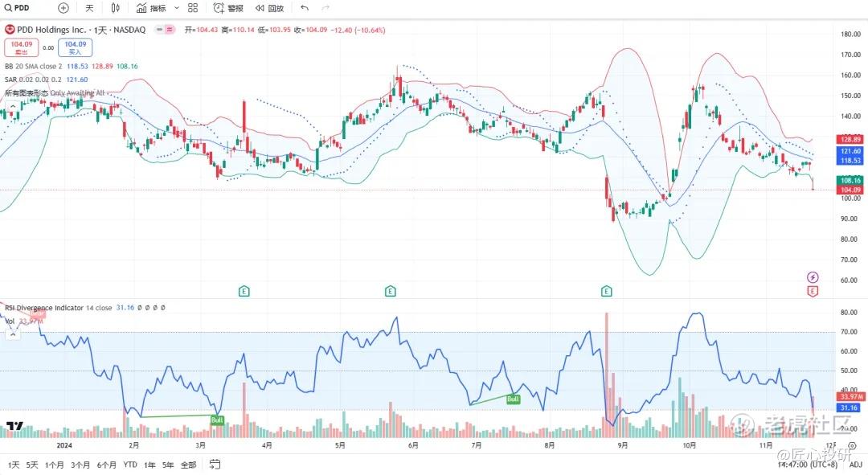Select the 5天 time range

click(x=32, y=465)
